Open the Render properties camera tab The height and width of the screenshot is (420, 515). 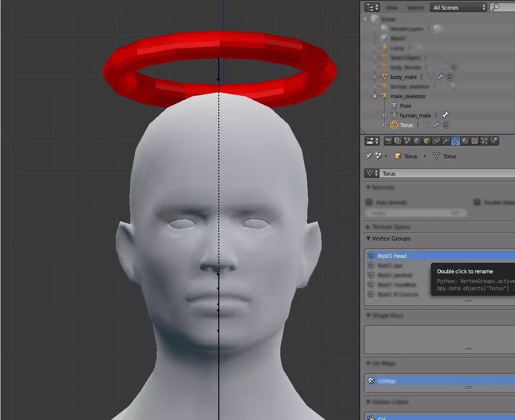coord(388,141)
